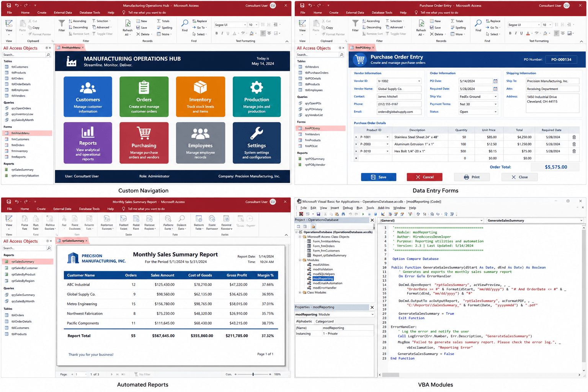This screenshot has height=392, width=588.
Task: Click the Find magnifier in Operations Hub ribbon
Action: (x=185, y=23)
